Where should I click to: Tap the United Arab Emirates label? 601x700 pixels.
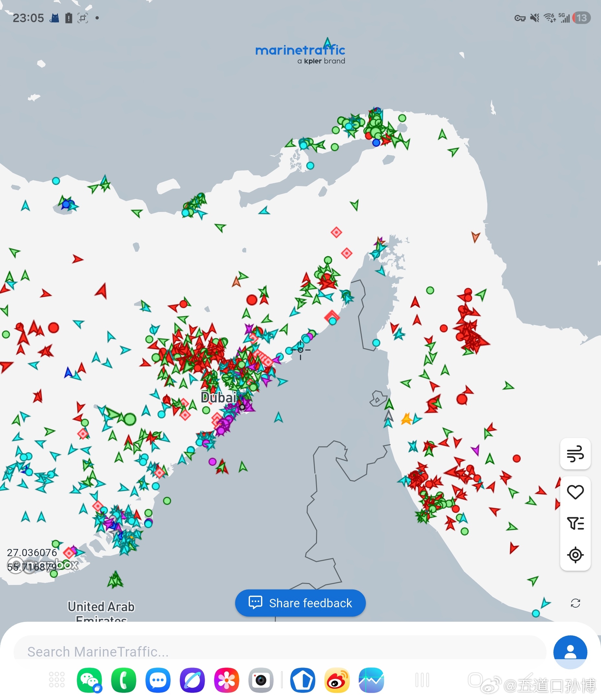tap(101, 612)
